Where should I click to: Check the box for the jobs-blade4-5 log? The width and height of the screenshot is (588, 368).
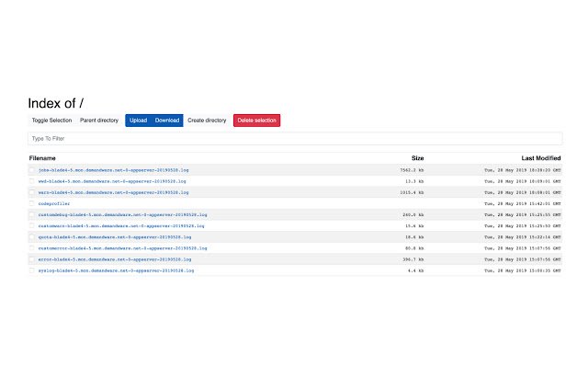tap(32, 170)
